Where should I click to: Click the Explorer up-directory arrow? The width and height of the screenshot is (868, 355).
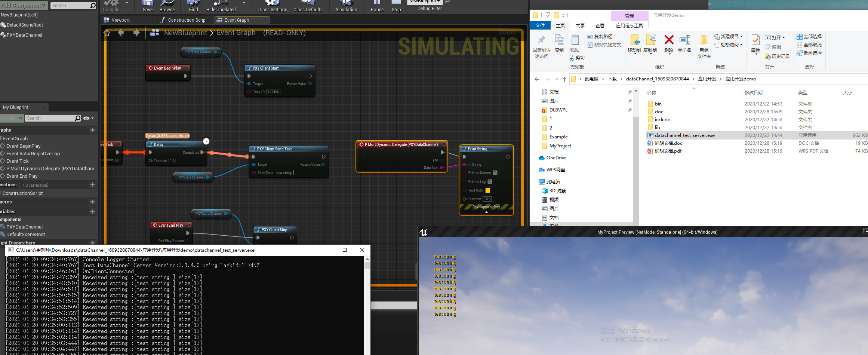pos(564,79)
